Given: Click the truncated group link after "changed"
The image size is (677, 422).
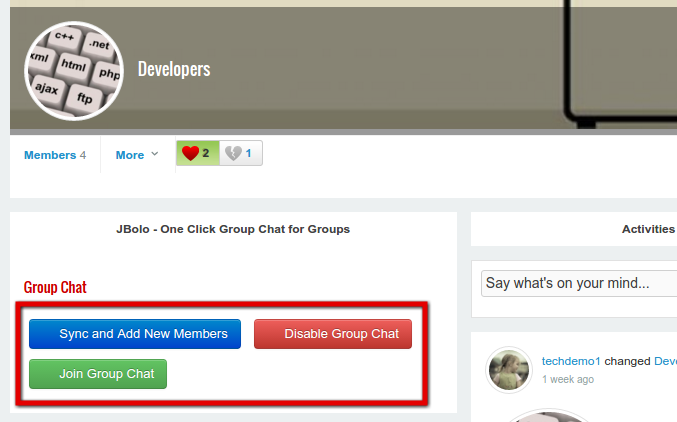Looking at the screenshot, I should click(x=665, y=361).
